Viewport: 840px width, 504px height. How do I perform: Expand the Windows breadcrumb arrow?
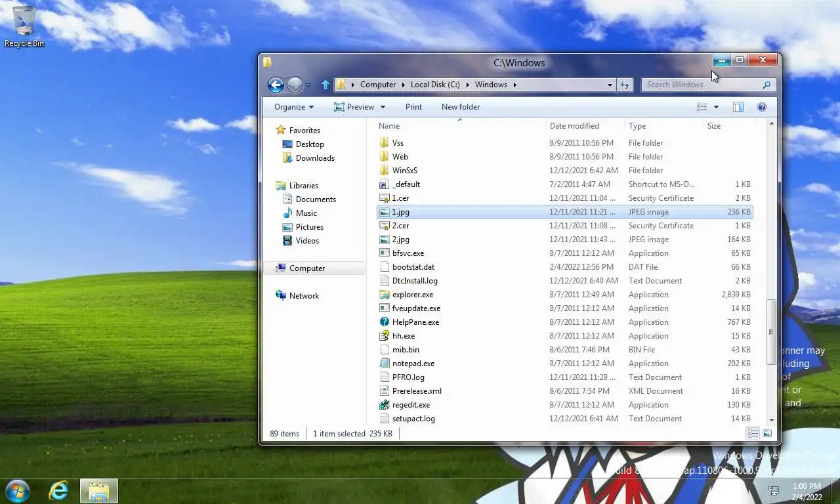[515, 85]
